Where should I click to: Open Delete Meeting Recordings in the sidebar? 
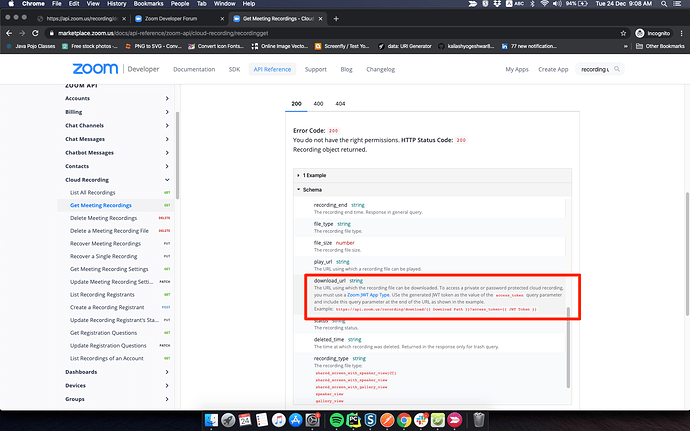(103, 218)
